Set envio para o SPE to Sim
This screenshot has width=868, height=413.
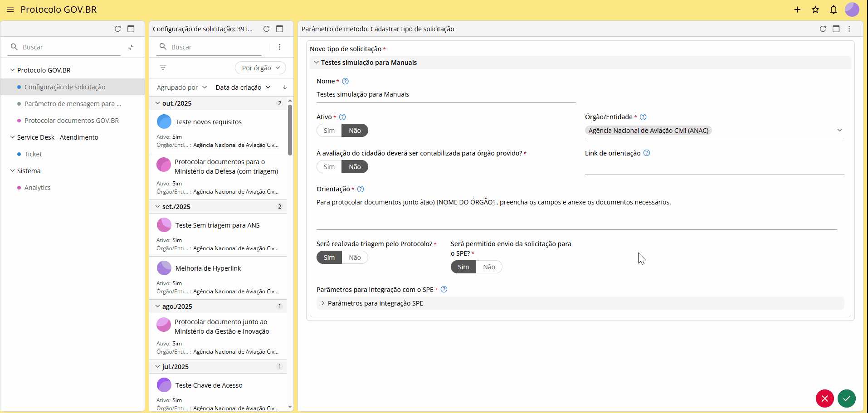(463, 267)
